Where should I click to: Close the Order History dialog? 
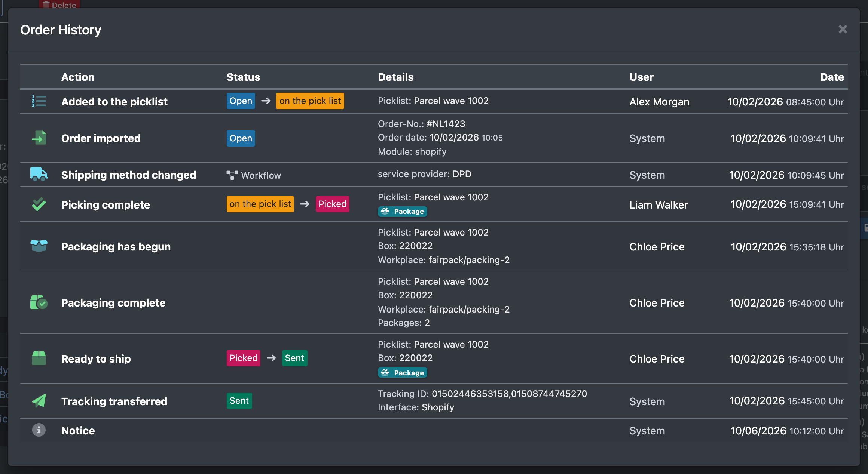tap(843, 29)
